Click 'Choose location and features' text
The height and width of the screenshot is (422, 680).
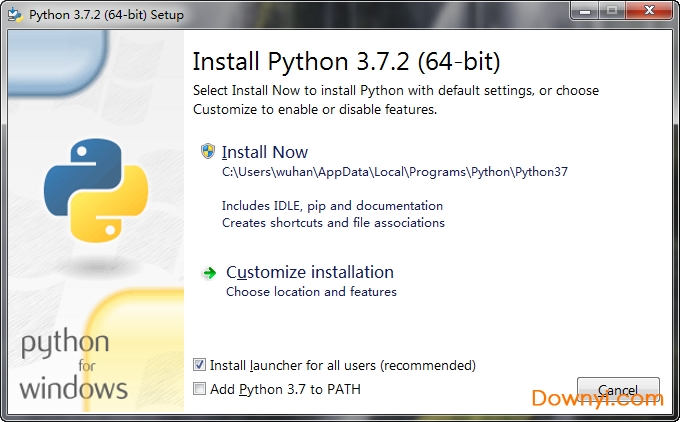311,291
